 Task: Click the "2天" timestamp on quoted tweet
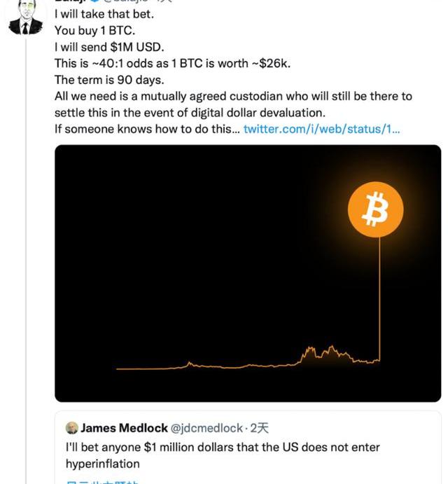tap(259, 428)
